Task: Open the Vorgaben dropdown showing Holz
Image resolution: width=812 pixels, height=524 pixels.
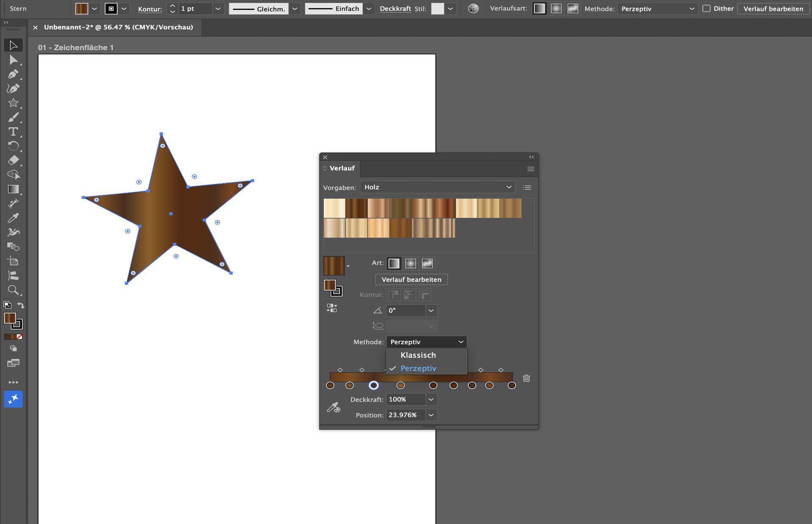Action: (438, 187)
